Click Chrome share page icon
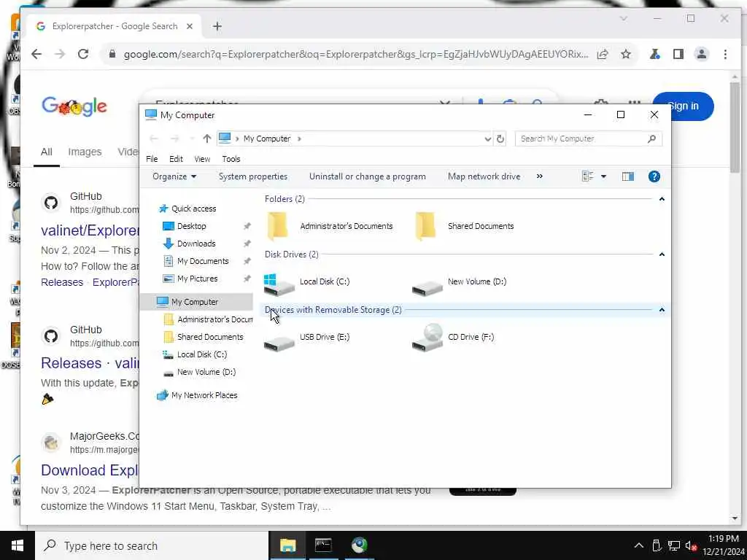Screen dimensions: 747x560 coord(603,54)
